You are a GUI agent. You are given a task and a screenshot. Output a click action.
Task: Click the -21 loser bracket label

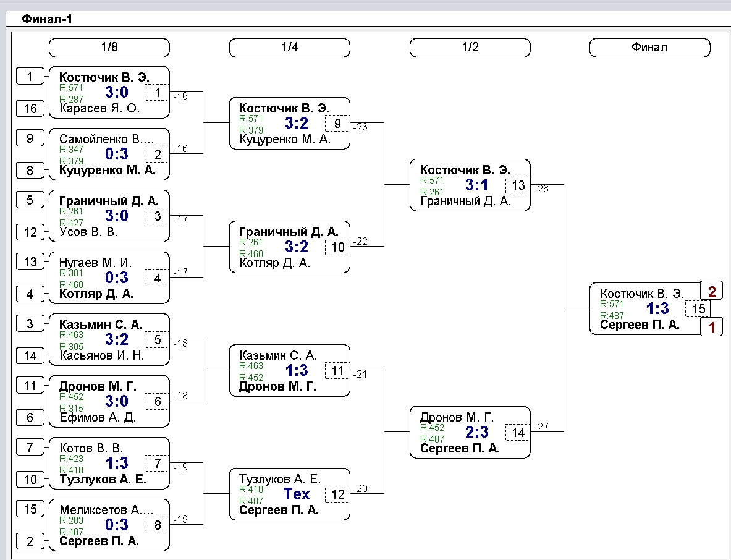pyautogui.click(x=360, y=374)
